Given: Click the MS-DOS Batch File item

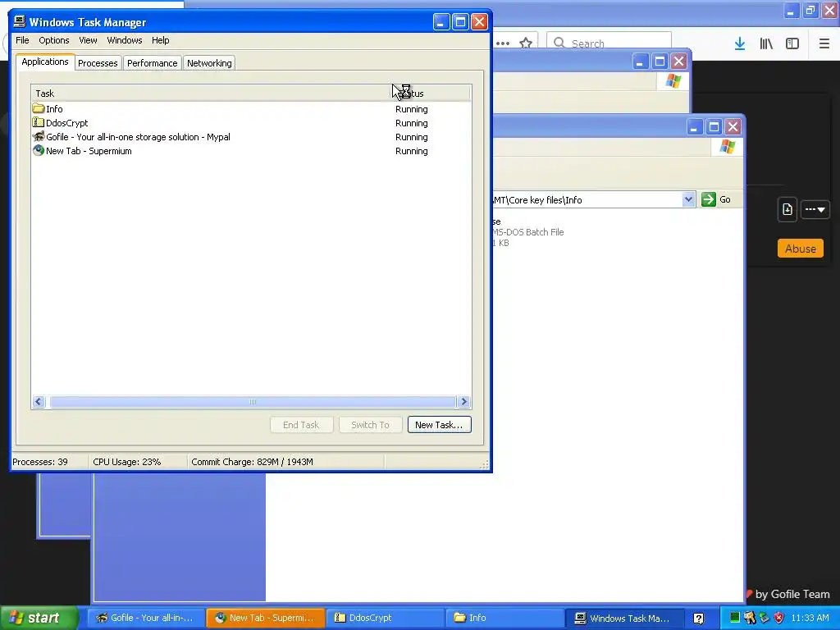Looking at the screenshot, I should click(x=528, y=232).
